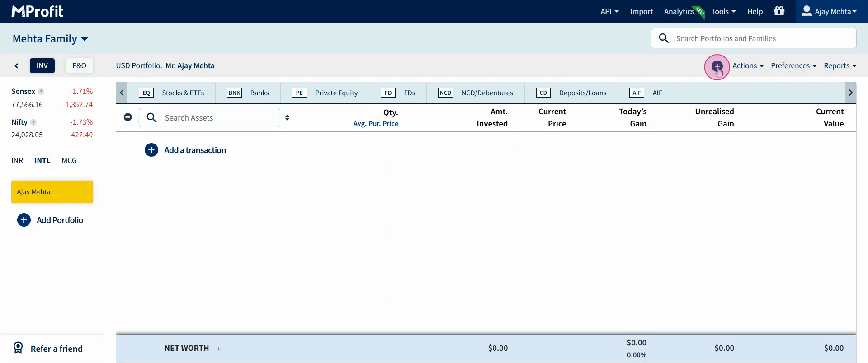Click the Nifty help question mark icon
868x363 pixels.
33,122
